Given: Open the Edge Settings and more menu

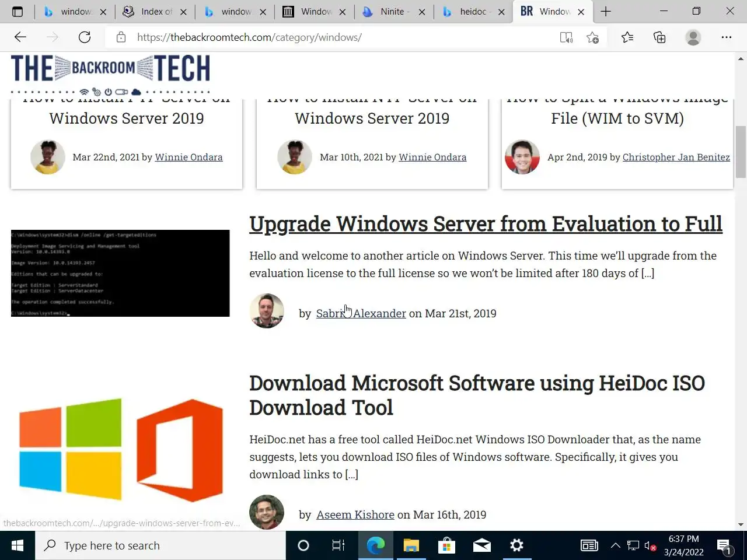Looking at the screenshot, I should click(726, 37).
